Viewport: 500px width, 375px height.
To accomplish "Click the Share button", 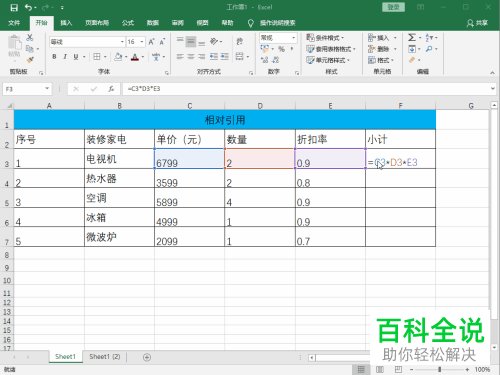I will (477, 23).
